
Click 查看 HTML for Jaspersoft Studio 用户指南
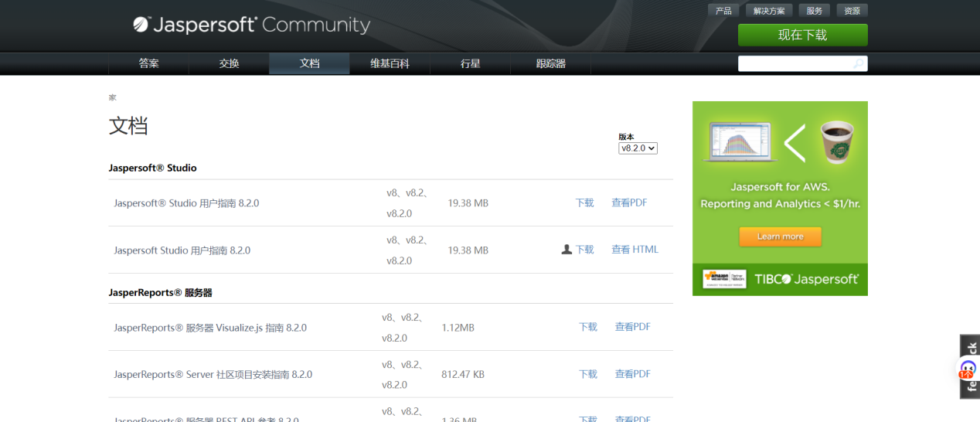click(x=635, y=250)
